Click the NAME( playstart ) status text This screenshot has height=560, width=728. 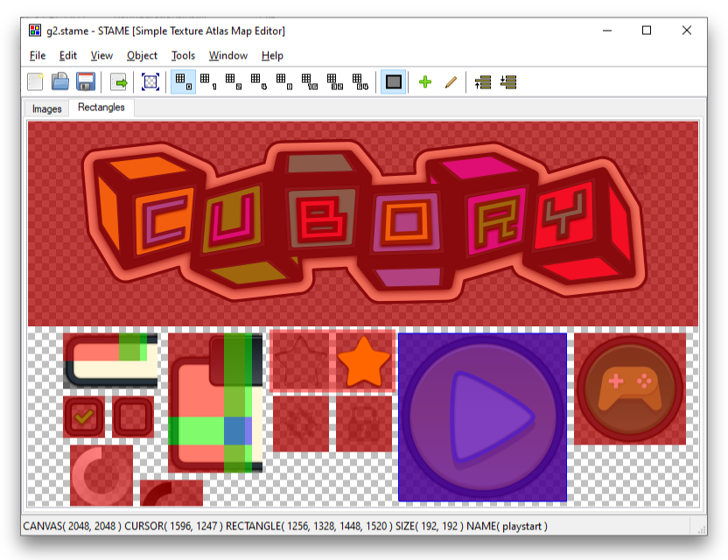coord(507,526)
